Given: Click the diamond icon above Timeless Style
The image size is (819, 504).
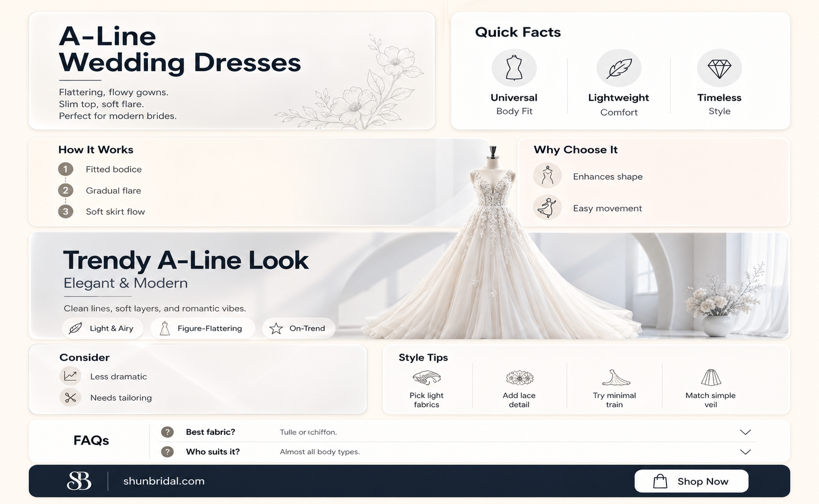Looking at the screenshot, I should pos(719,68).
